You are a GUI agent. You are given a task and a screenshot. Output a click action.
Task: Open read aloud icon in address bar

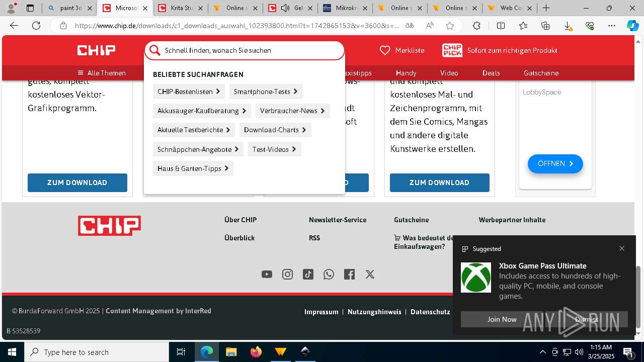click(x=429, y=26)
